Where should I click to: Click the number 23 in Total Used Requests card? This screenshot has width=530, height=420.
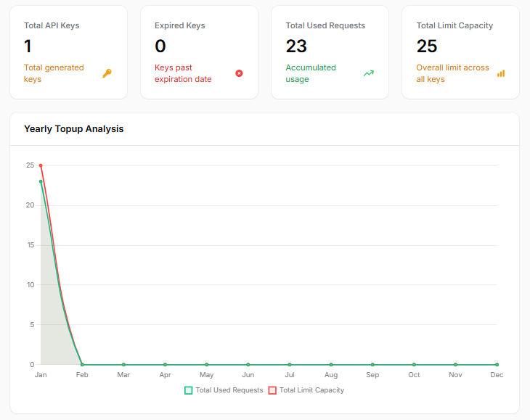point(296,46)
